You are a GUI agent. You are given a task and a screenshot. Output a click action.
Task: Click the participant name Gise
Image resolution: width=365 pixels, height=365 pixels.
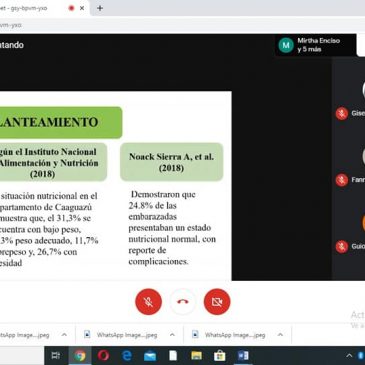pyautogui.click(x=358, y=113)
